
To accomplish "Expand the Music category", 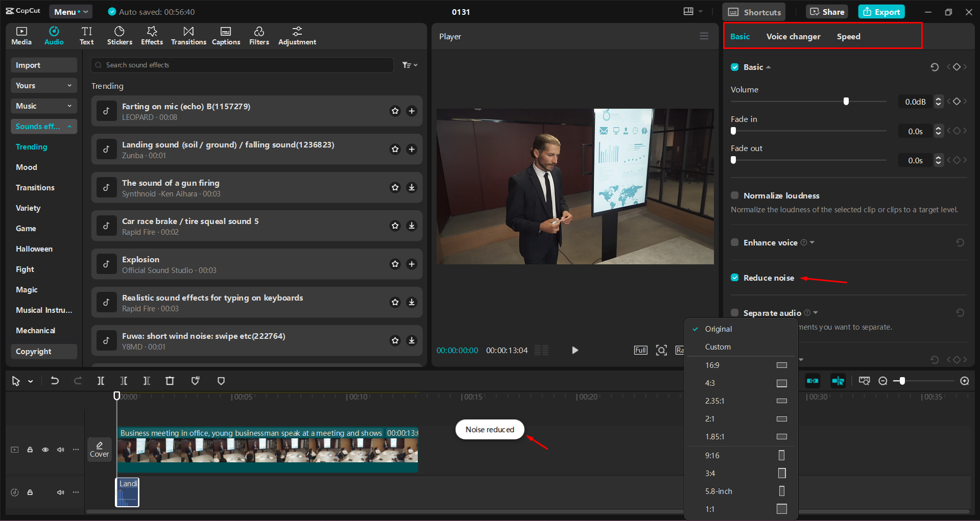I will [x=43, y=106].
